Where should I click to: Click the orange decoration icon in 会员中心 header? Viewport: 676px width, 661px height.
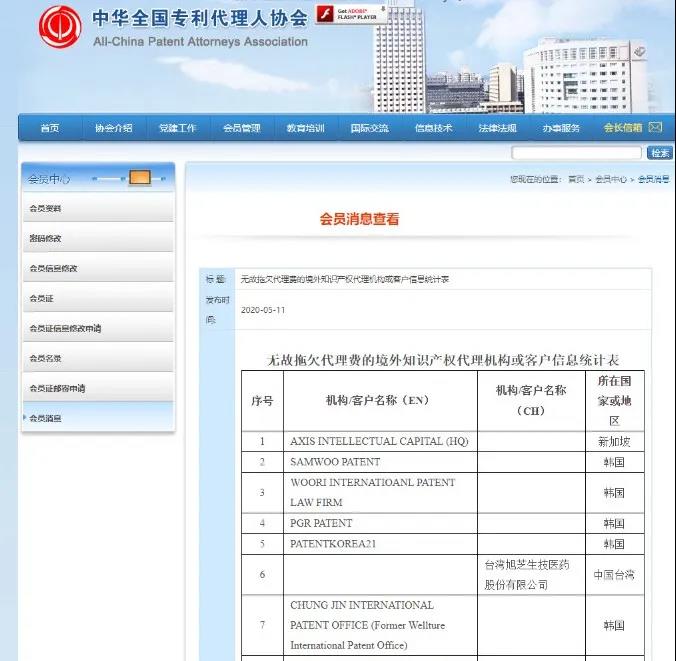(140, 178)
